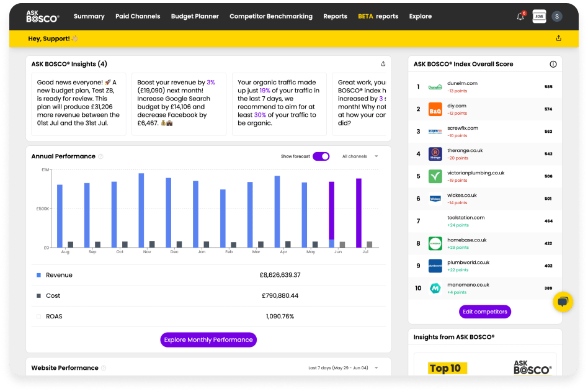Image resolution: width=588 pixels, height=391 pixels.
Task: Click Annual Performance help info icon
Action: pyautogui.click(x=100, y=156)
